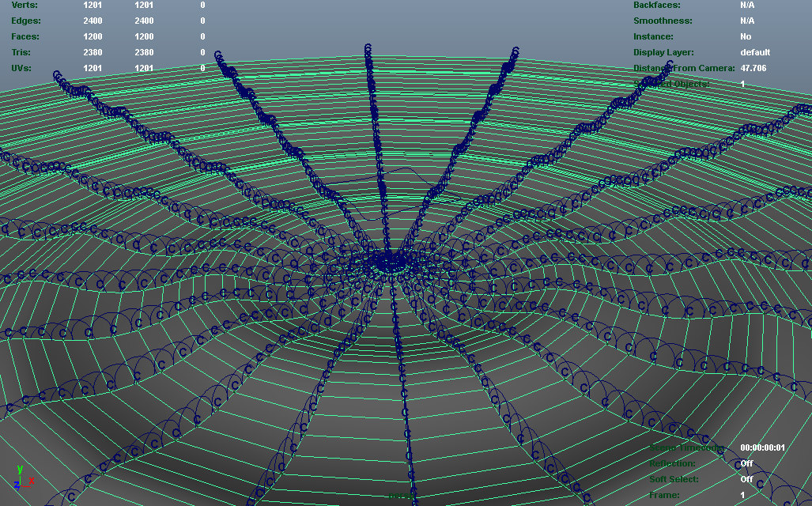The width and height of the screenshot is (812, 506).
Task: Click the X axis on the view gizmo
Action: coord(32,481)
